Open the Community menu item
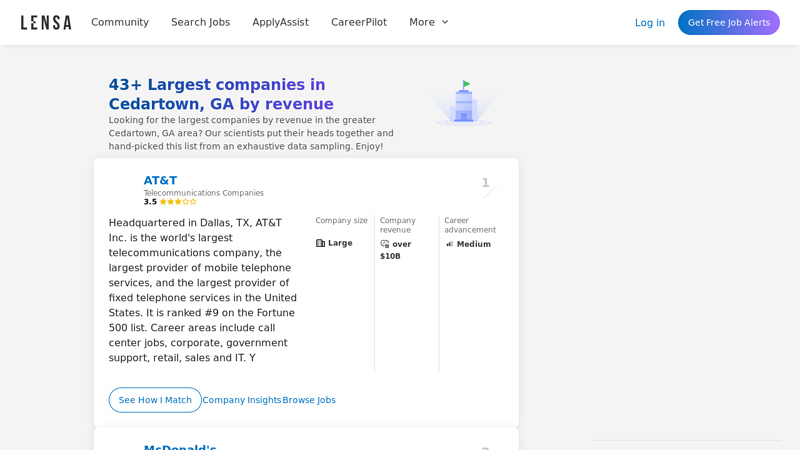The height and width of the screenshot is (450, 800). click(120, 22)
